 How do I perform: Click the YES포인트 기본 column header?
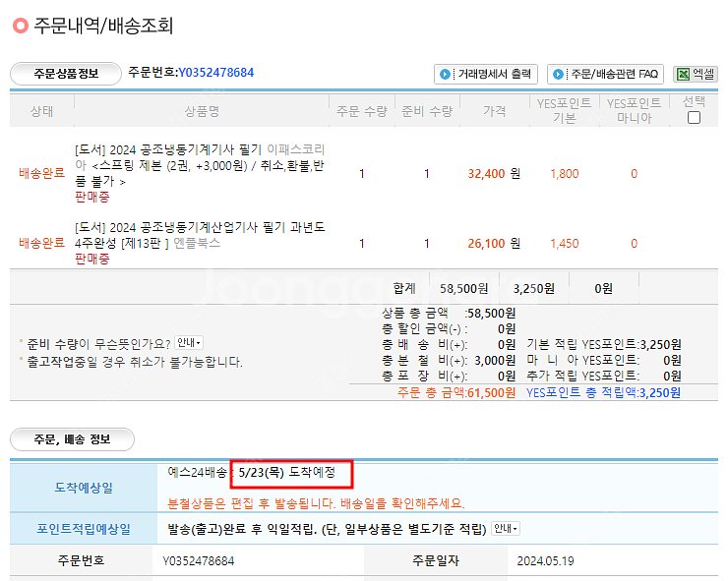[564, 110]
